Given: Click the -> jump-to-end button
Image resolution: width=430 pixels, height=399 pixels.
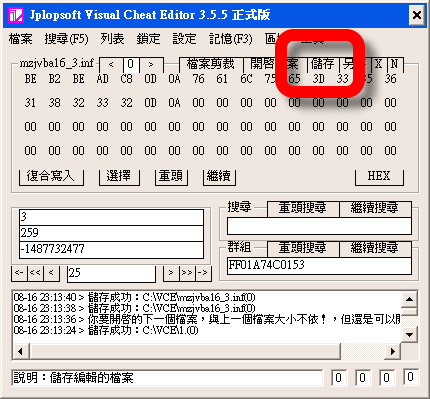Looking at the screenshot, I should (x=203, y=273).
